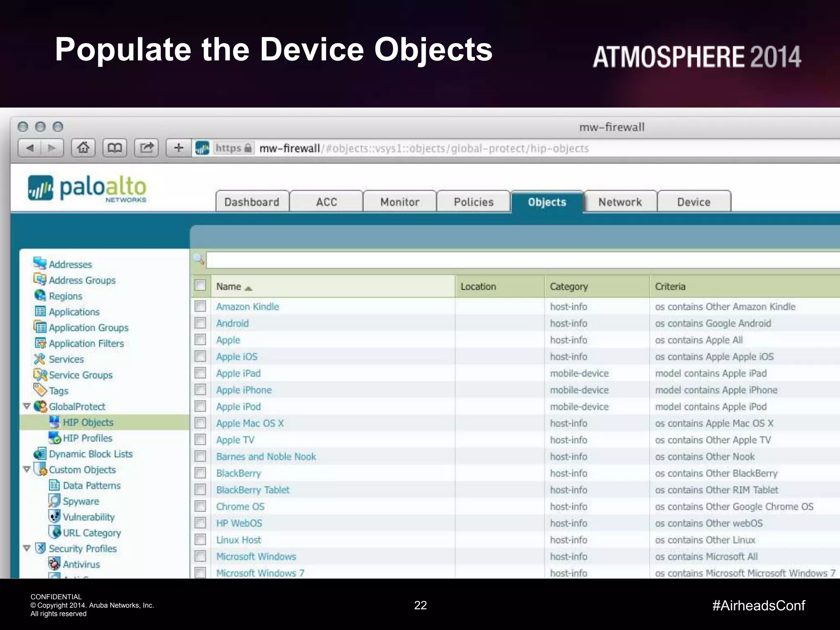This screenshot has width=840, height=630.
Task: Click the Application Groups icon
Action: [40, 327]
